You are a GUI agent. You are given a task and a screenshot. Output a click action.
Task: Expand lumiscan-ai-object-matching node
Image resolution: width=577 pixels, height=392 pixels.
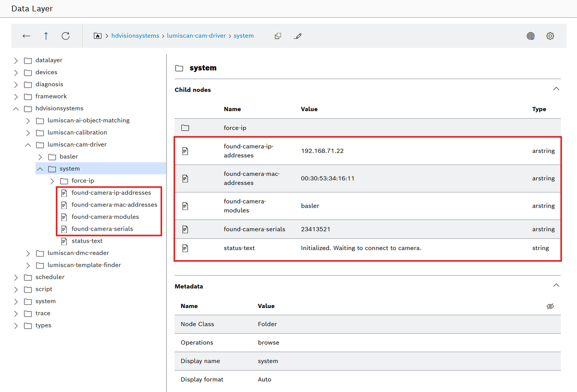pos(28,121)
